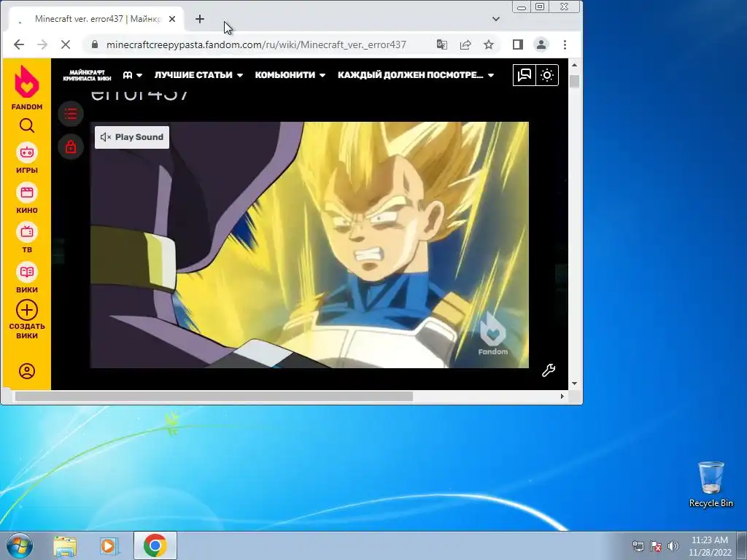Close the Minecraft ver. error437 tab
Viewport: 747px width, 560px height.
[172, 19]
